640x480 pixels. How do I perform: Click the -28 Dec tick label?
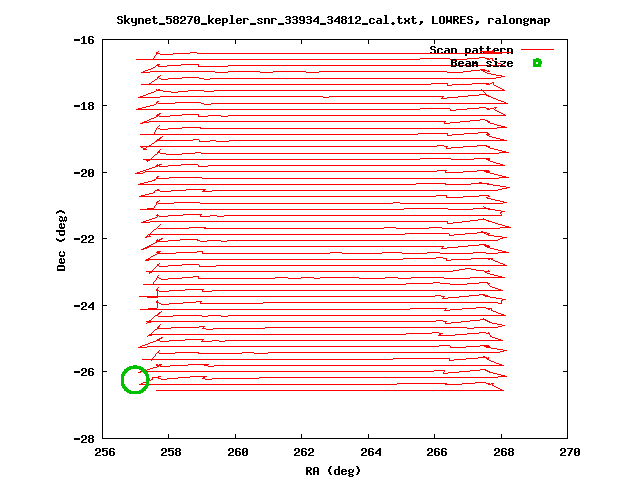(84, 439)
